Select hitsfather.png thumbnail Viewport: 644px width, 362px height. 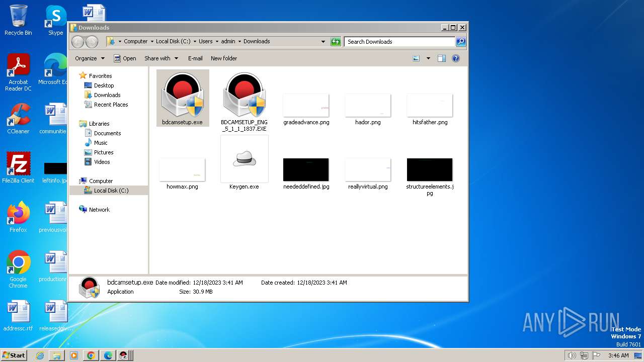430,105
